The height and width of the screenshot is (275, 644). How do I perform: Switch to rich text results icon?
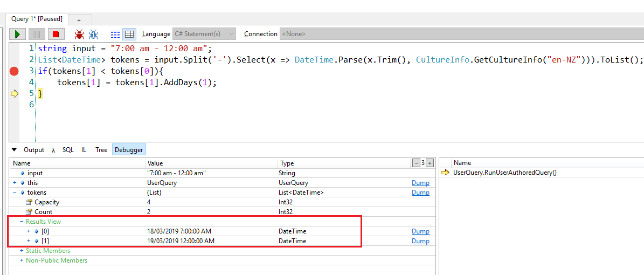pyautogui.click(x=115, y=34)
